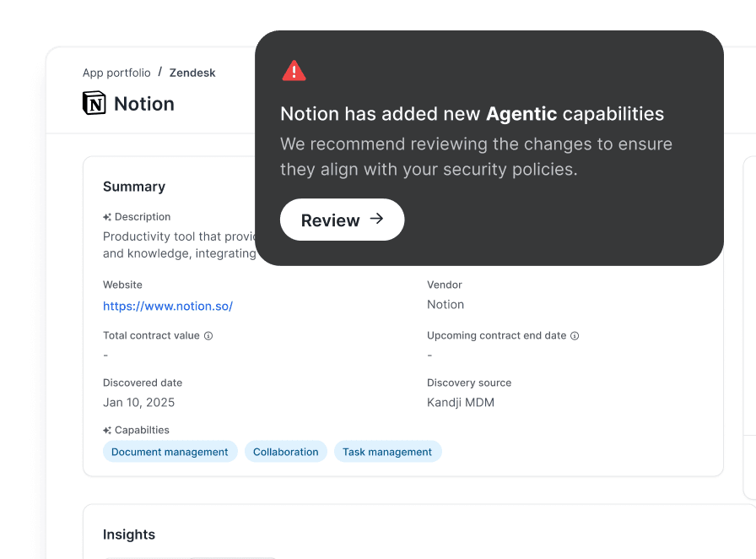This screenshot has width=756, height=559.
Task: Click the red warning triangle icon
Action: point(294,71)
